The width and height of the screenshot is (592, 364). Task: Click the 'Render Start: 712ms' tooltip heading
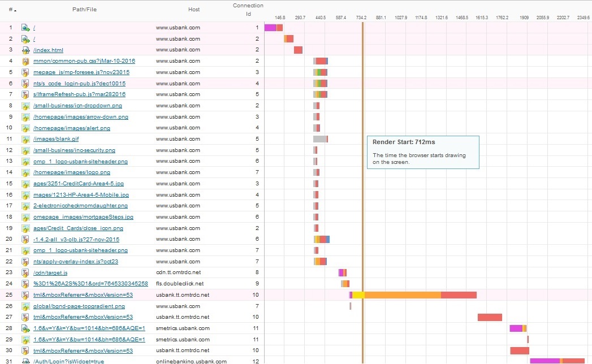click(404, 142)
